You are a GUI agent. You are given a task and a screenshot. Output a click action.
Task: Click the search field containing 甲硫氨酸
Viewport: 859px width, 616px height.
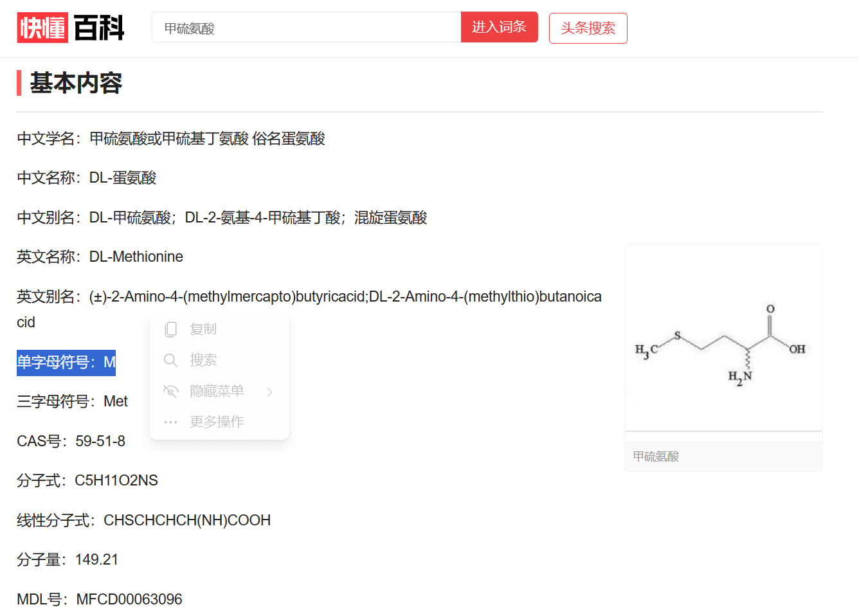click(x=307, y=28)
